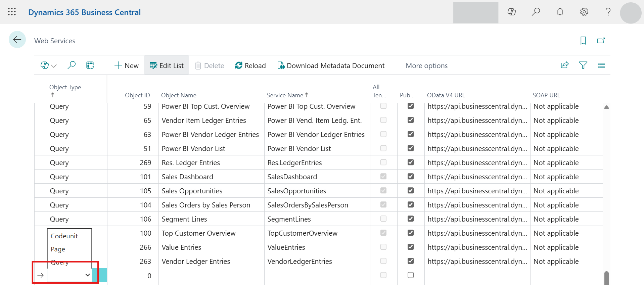The image size is (644, 285).
Task: Check Published box on the new empty row
Action: [x=410, y=275]
